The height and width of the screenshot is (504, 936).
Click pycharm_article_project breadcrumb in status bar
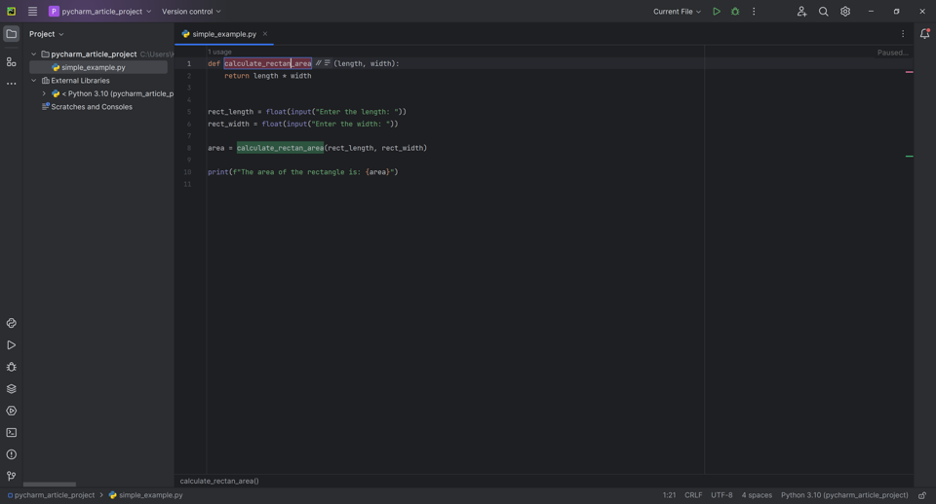click(51, 495)
